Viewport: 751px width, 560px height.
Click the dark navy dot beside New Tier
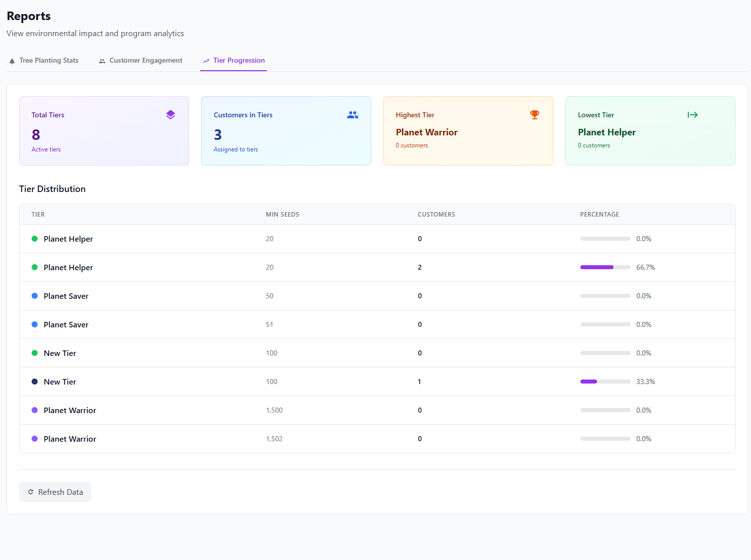[x=35, y=382]
